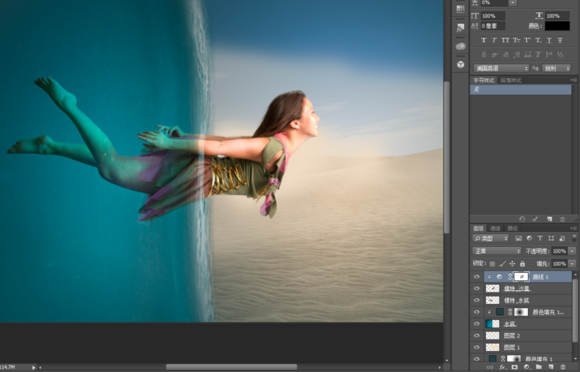Open the layer filter 类型 dropdown
Screen dimensions: 580x372
pyautogui.click(x=490, y=239)
